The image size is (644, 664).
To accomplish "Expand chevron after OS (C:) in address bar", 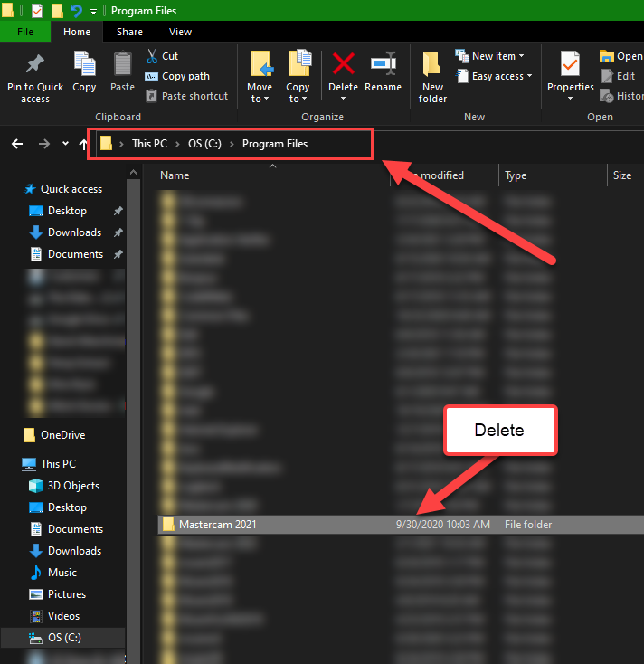I will (x=232, y=144).
